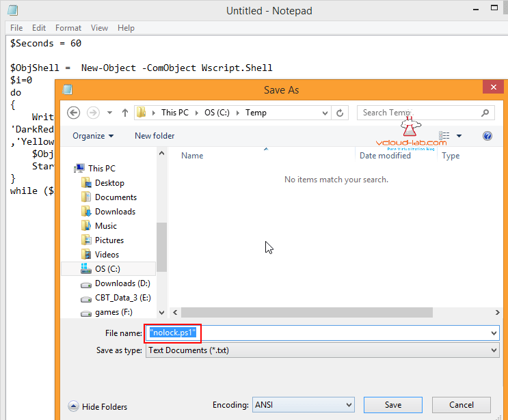
Task: Select This PC in navigation tree
Action: coord(102,169)
